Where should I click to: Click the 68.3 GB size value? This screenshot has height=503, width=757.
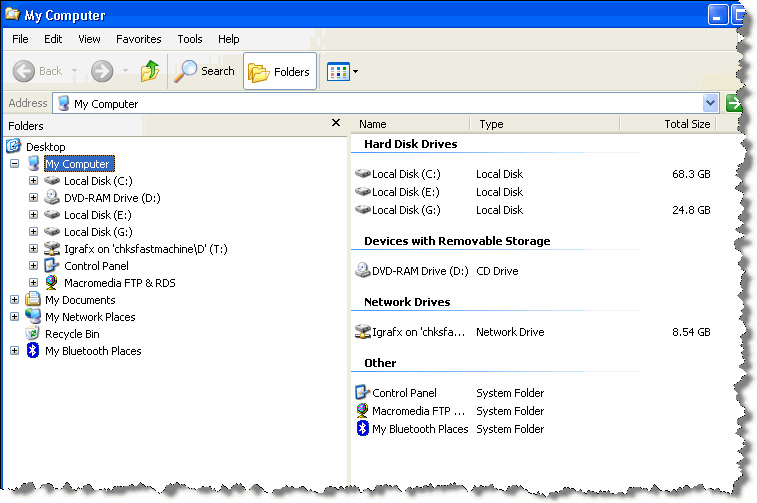(x=691, y=174)
